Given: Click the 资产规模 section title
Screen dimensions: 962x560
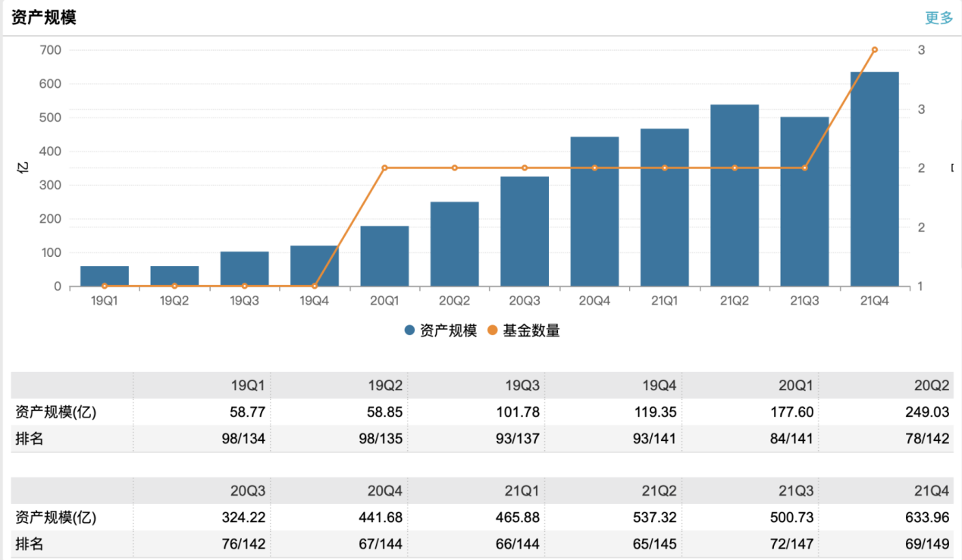Looking at the screenshot, I should [44, 18].
